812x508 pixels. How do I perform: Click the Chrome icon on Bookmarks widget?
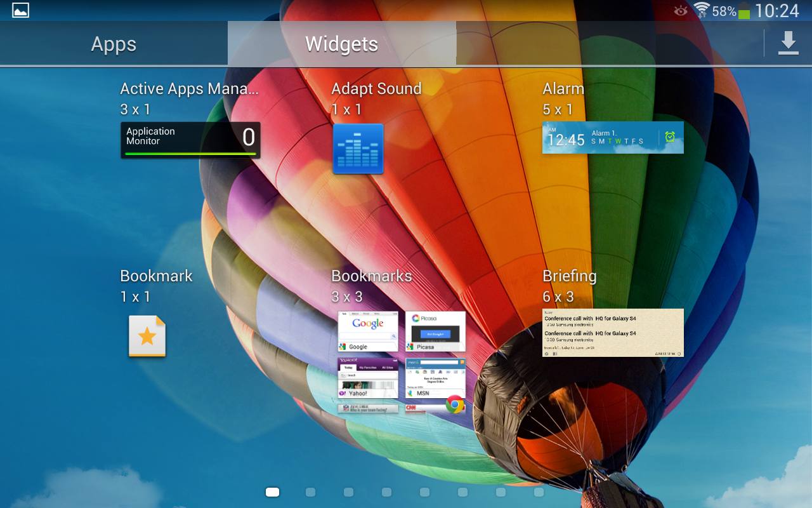tap(454, 404)
